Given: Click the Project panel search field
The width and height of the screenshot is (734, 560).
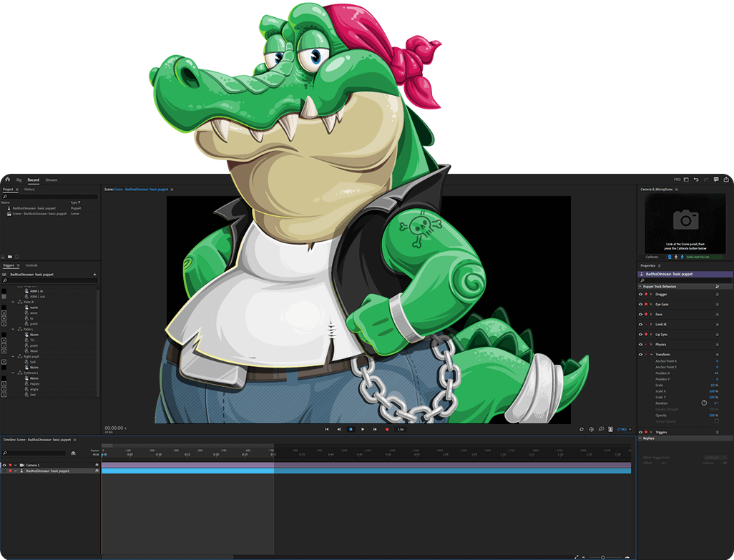Looking at the screenshot, I should [x=50, y=196].
